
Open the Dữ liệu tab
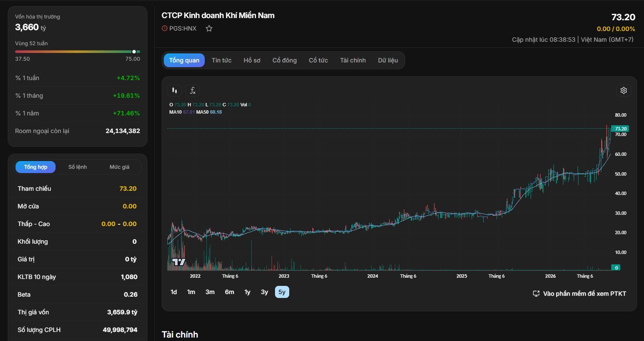[388, 60]
